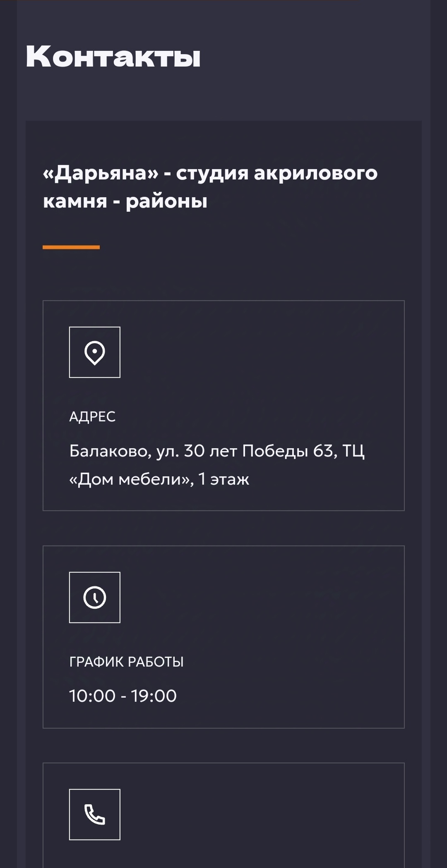Click empty space right of the clock icon
The width and height of the screenshot is (447, 868).
pos(261,598)
